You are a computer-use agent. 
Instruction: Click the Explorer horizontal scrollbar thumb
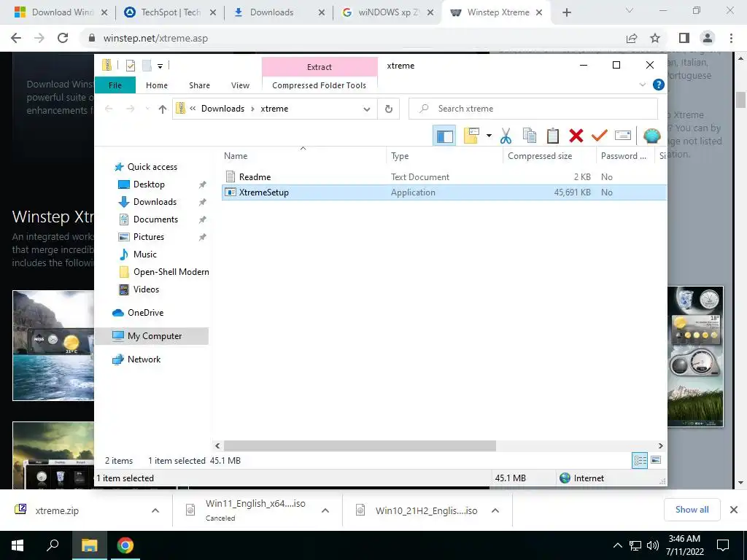[360, 446]
